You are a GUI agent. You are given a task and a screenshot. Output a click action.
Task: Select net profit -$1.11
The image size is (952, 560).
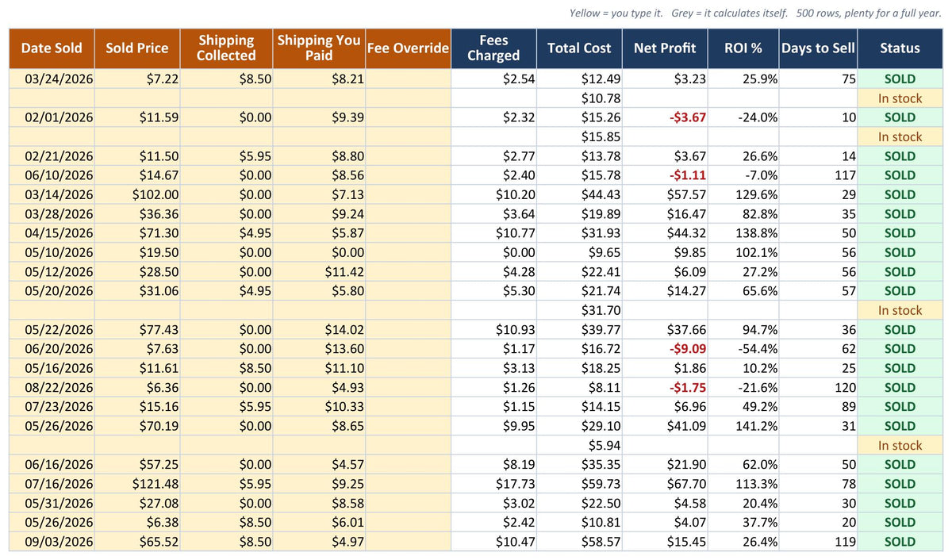665,175
